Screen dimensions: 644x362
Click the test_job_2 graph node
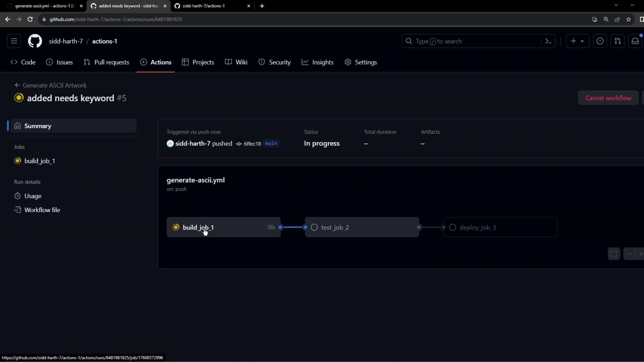coord(362,227)
